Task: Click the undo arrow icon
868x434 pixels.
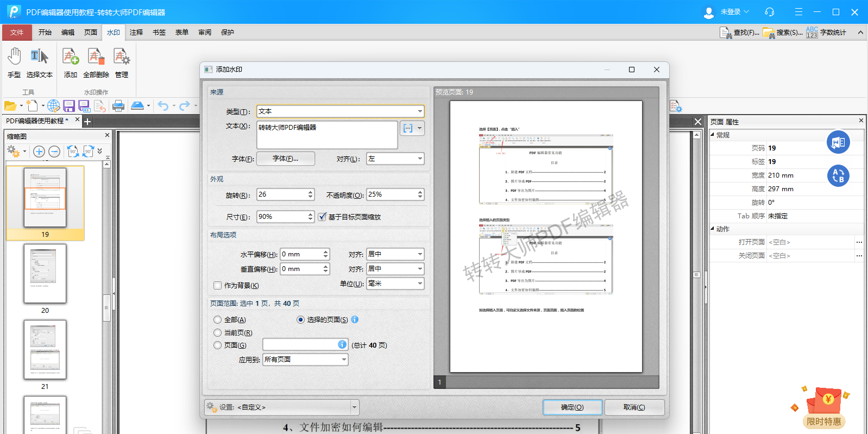Action: click(x=163, y=106)
